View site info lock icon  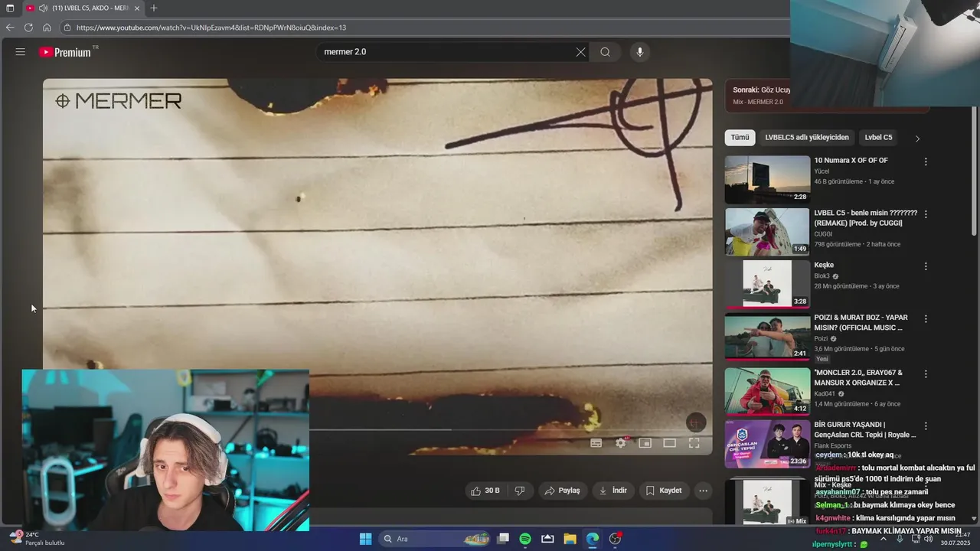coord(67,28)
